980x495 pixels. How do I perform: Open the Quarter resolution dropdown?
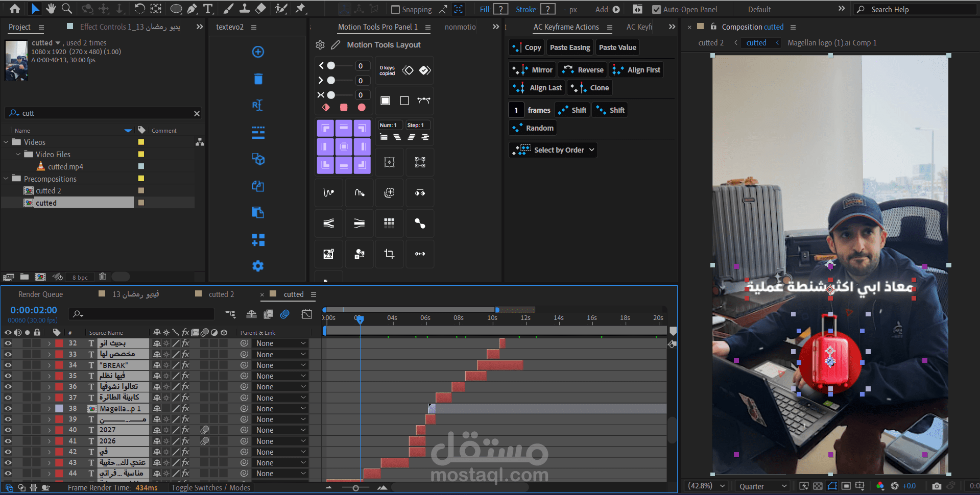click(x=762, y=486)
